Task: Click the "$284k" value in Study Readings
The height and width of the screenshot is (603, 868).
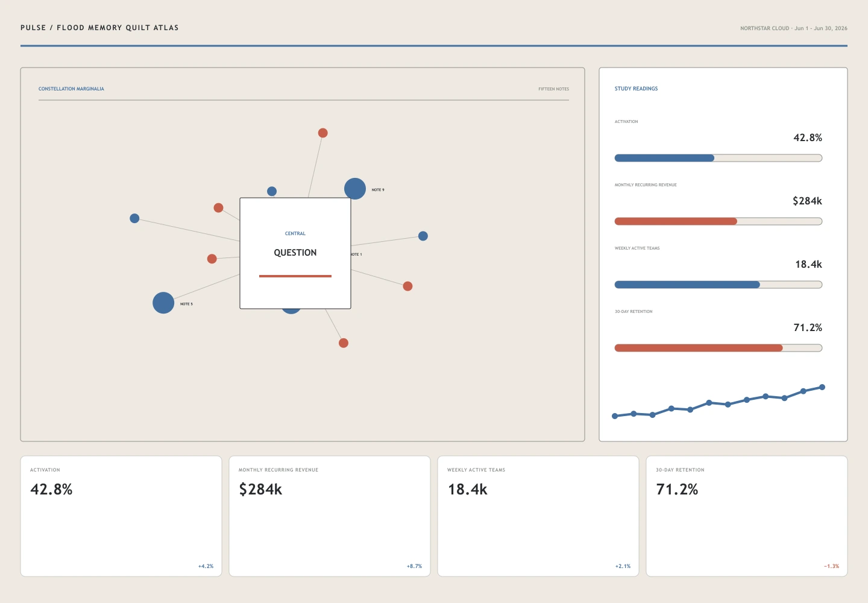Action: (807, 201)
